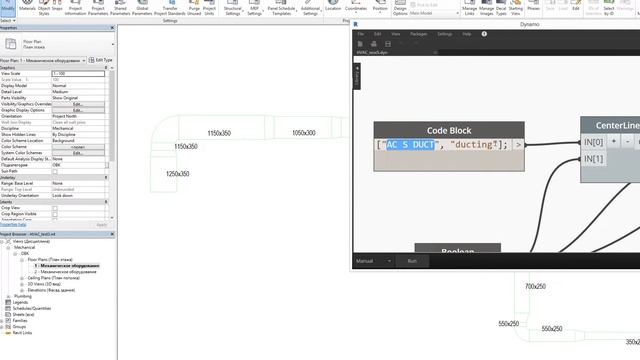Image resolution: width=640 pixels, height=360 pixels.
Task: Close the Project Browser panel
Action: coord(112,234)
